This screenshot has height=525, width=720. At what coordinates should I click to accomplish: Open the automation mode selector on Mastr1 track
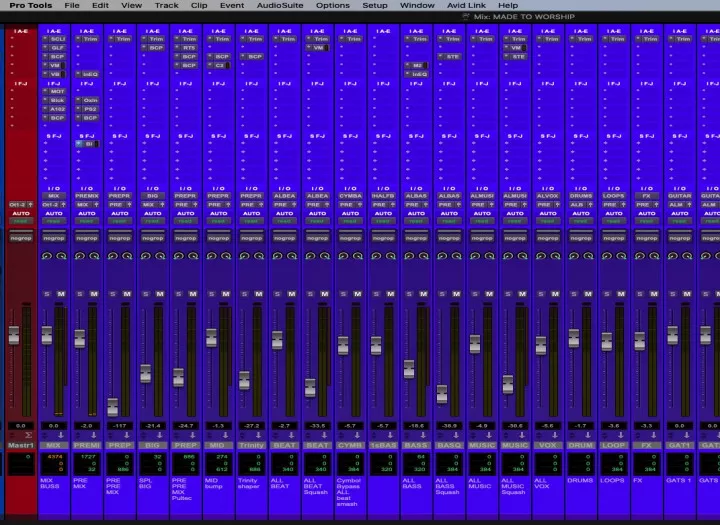pos(21,221)
